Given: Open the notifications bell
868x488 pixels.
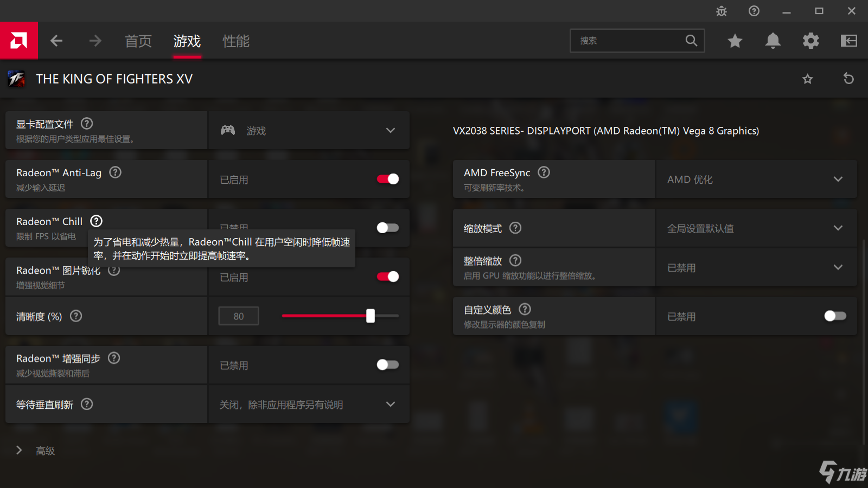Looking at the screenshot, I should pos(773,41).
